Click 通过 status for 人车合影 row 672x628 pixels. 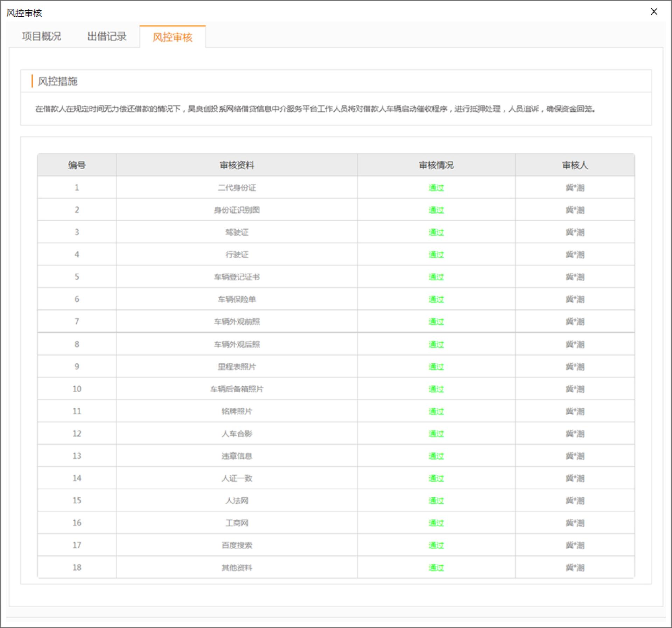[436, 434]
